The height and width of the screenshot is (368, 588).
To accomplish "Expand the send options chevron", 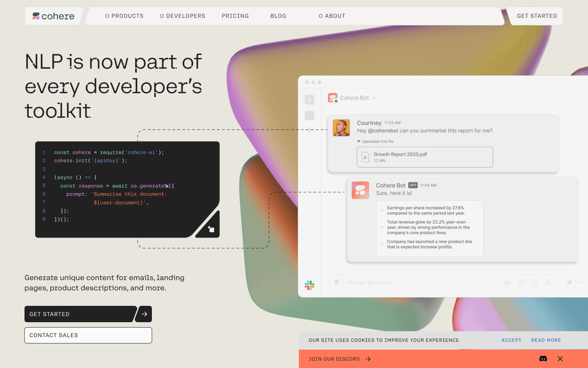I will (x=581, y=283).
